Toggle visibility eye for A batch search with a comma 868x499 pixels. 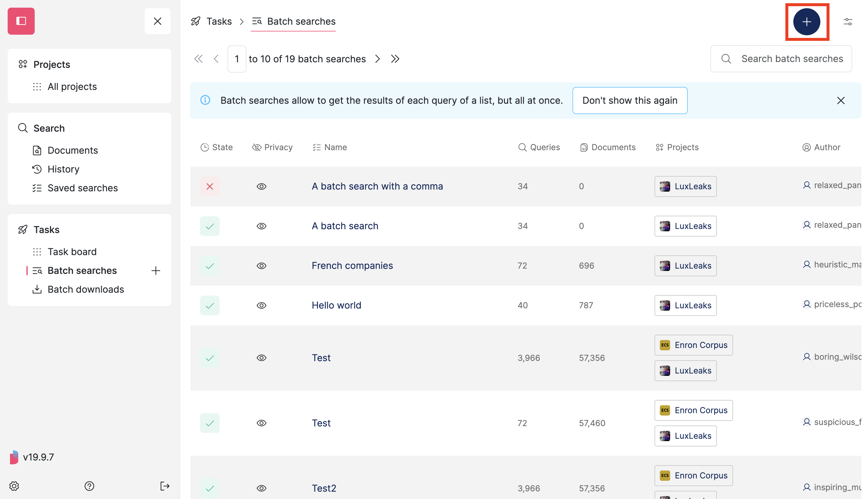click(262, 186)
